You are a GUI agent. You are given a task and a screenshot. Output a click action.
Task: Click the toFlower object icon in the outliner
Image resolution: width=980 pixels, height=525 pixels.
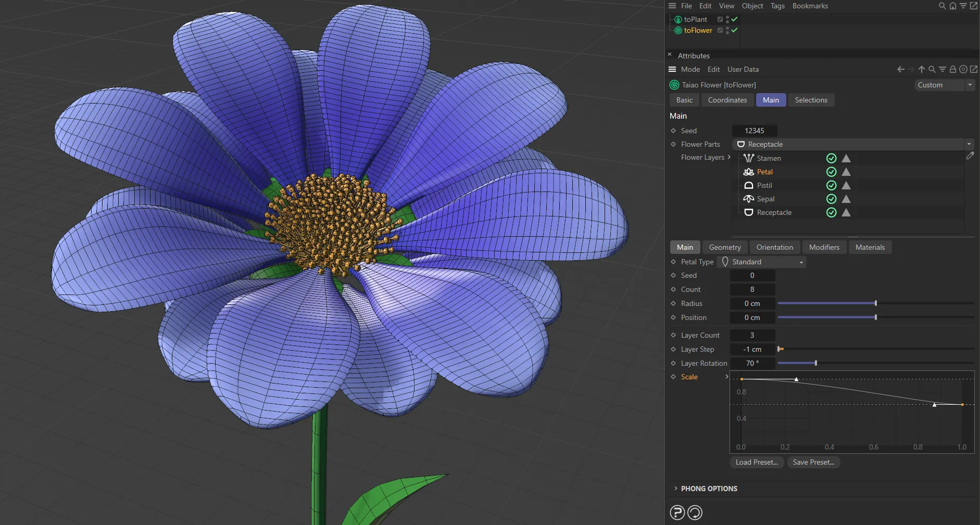click(x=677, y=30)
